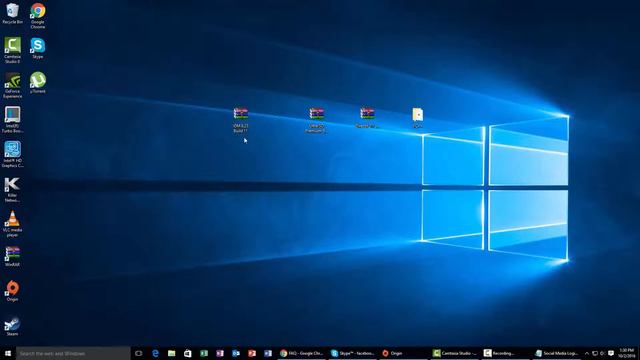
Task: Expand the hidden system tray icons
Action: [x=587, y=353]
